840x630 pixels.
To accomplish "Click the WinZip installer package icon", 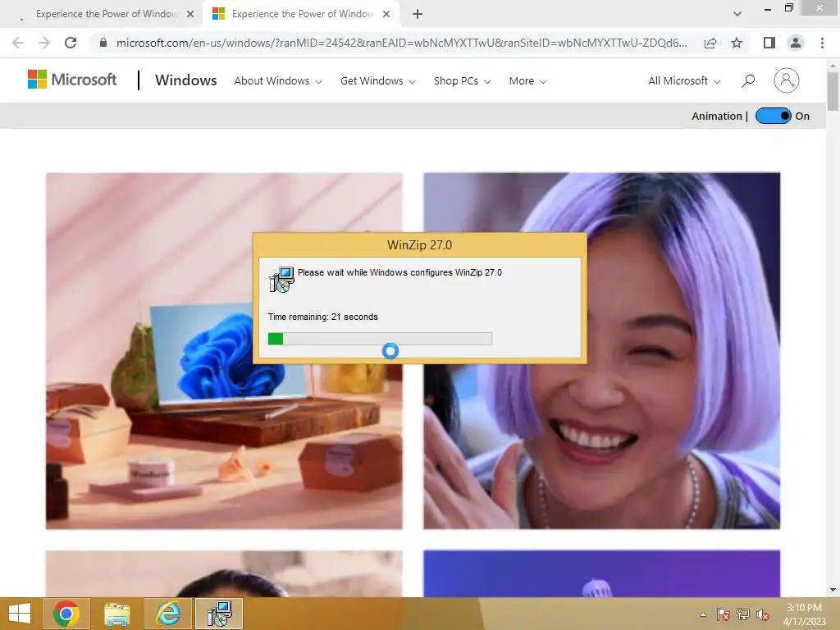I will pos(281,279).
